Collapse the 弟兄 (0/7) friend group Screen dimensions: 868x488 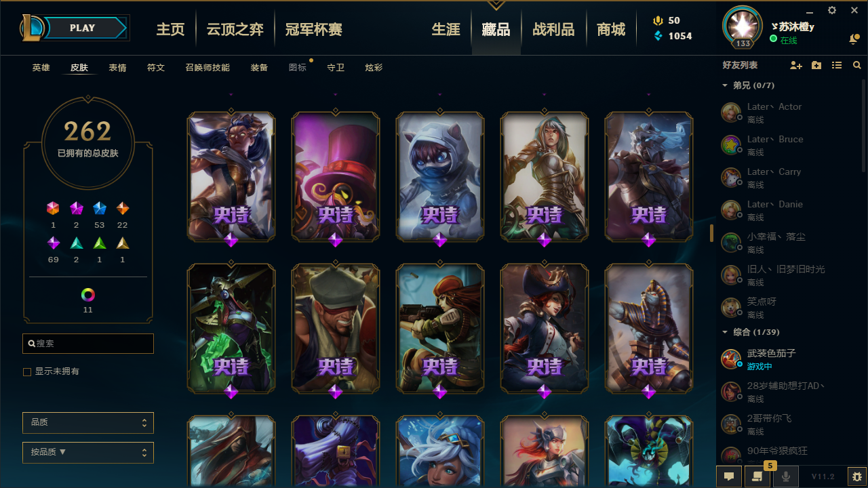[747, 85]
